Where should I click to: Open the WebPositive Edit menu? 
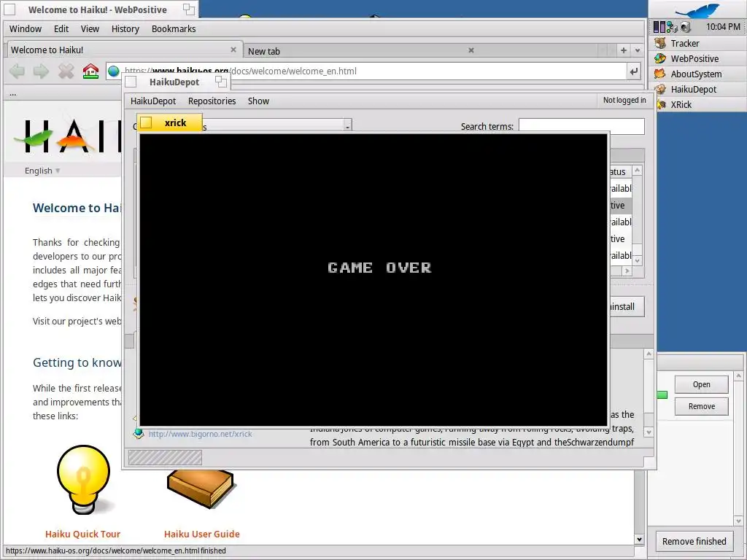tap(61, 28)
